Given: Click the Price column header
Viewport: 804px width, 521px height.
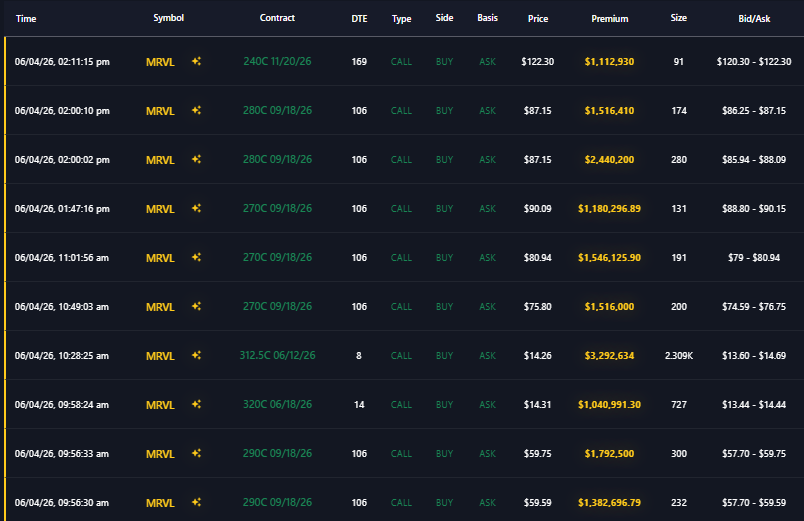Looking at the screenshot, I should pos(538,18).
